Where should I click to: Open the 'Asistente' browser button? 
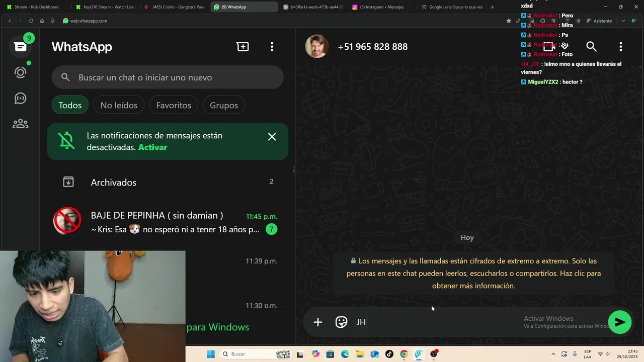click(599, 21)
